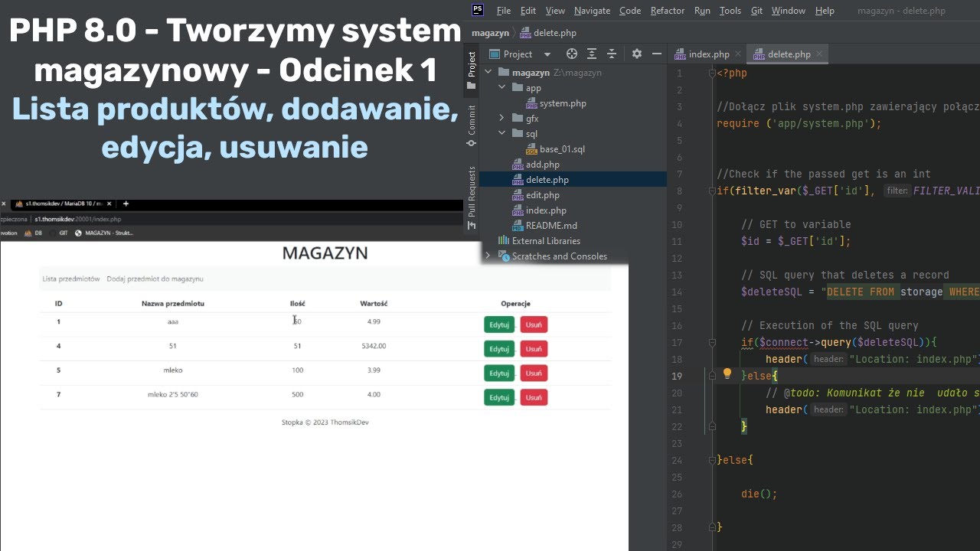Expand Scratches and Consoles node
Viewport: 980px width, 551px height.
coord(488,256)
